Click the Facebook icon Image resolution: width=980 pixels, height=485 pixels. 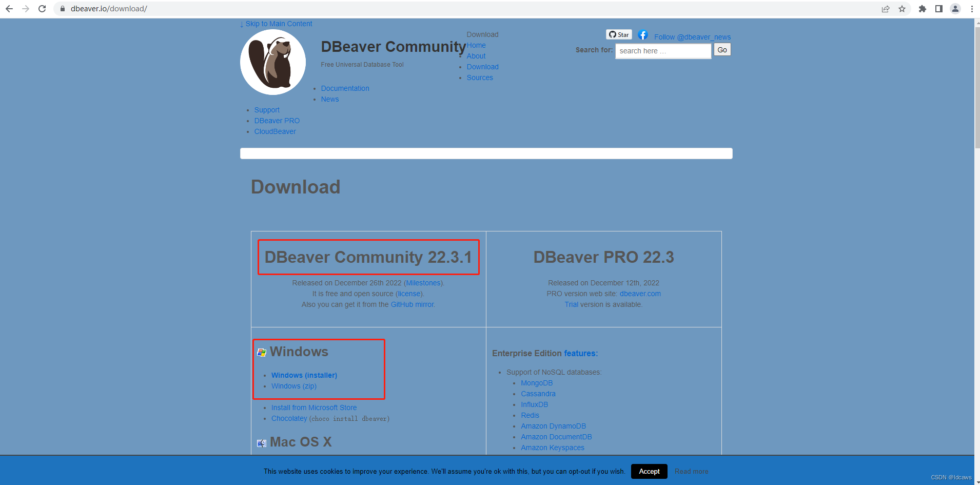pyautogui.click(x=643, y=35)
